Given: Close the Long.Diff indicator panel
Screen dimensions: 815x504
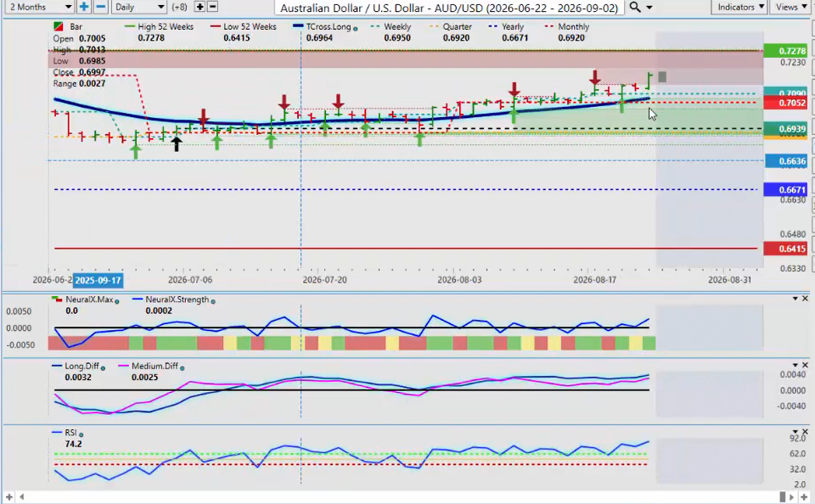Looking at the screenshot, I should tap(805, 365).
